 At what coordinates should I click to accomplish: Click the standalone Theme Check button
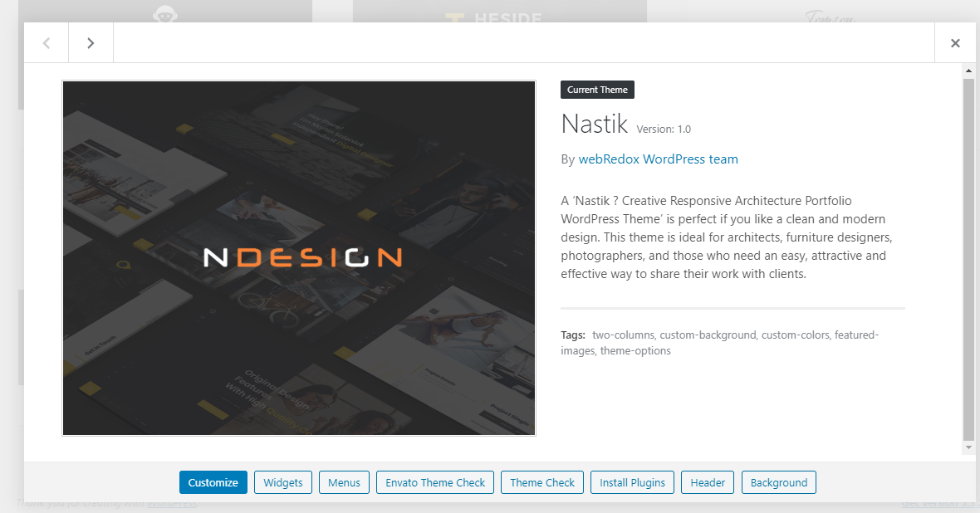[542, 482]
